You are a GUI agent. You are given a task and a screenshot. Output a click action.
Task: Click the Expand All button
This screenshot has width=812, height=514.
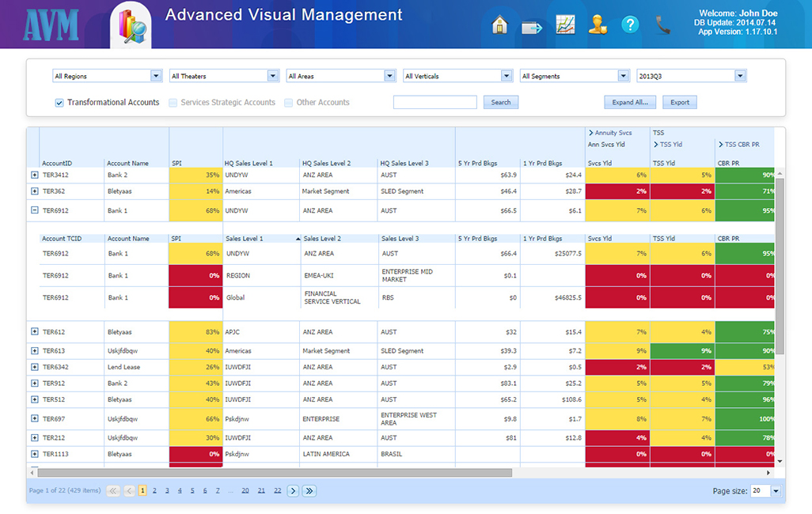click(x=630, y=102)
